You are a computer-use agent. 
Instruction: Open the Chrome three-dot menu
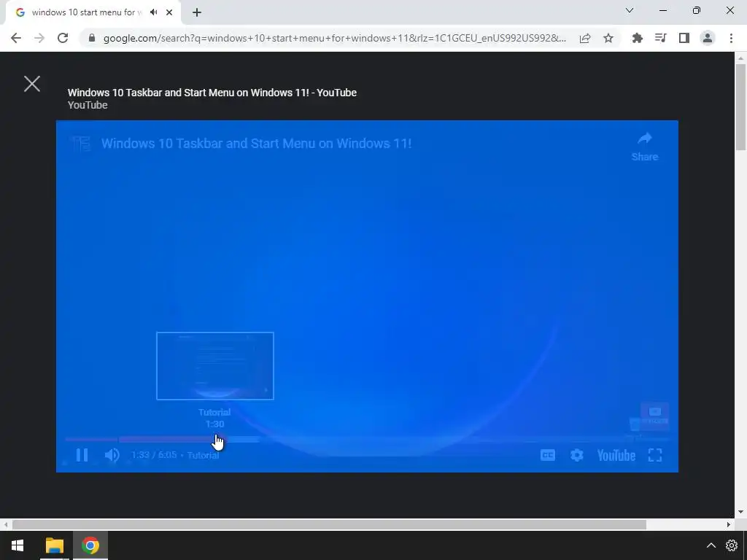pyautogui.click(x=731, y=38)
